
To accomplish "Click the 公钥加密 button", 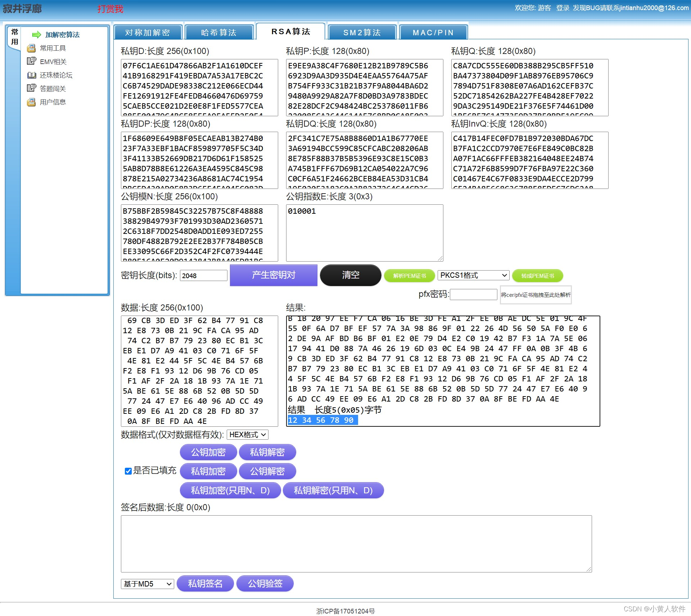I will click(208, 452).
